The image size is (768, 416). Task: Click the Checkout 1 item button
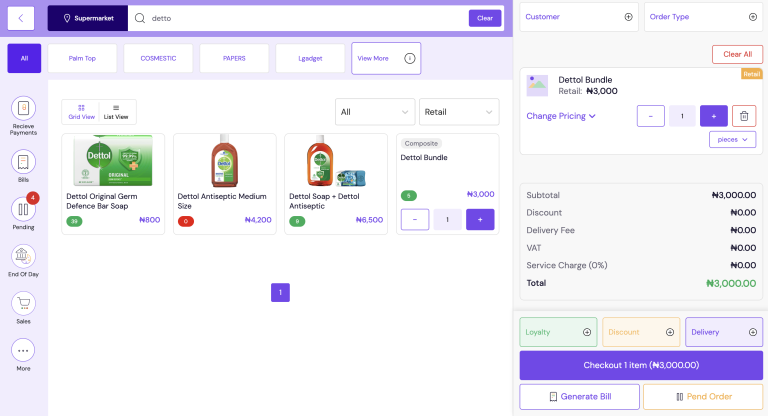(641, 365)
